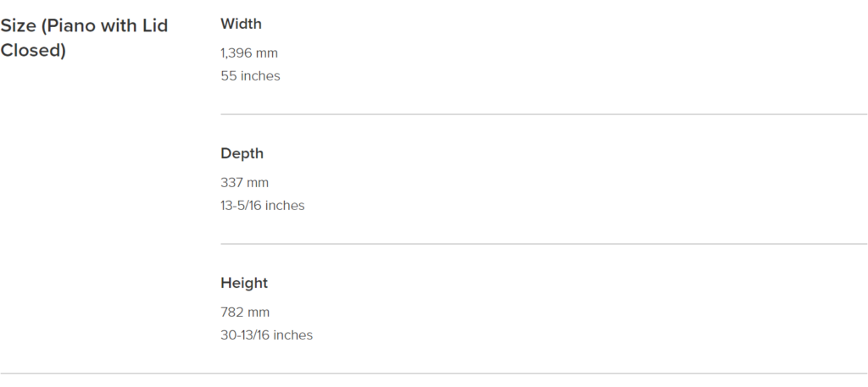Click the word Closed) in the heading
The height and width of the screenshot is (387, 868).
[33, 50]
